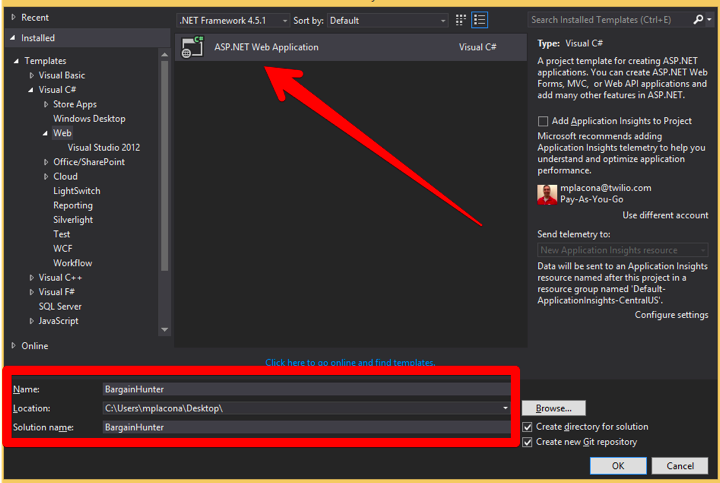
Task: Click 'Configure settings' link
Action: pos(671,315)
